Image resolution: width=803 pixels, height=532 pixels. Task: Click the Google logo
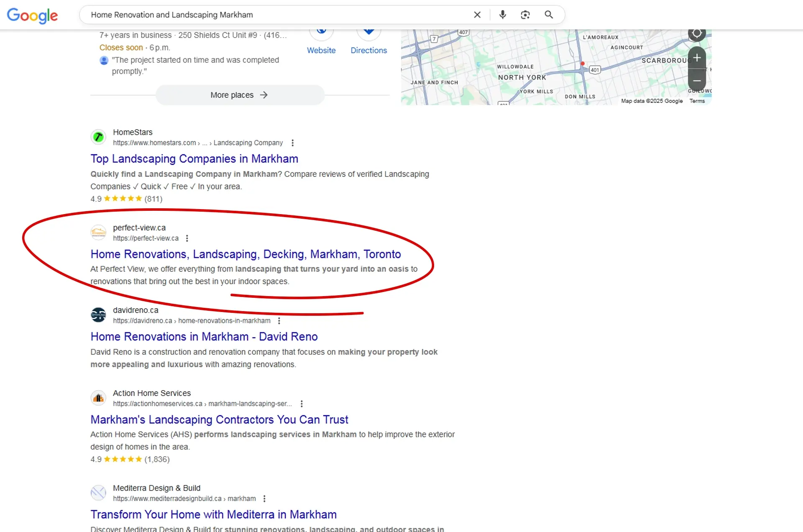(x=32, y=15)
